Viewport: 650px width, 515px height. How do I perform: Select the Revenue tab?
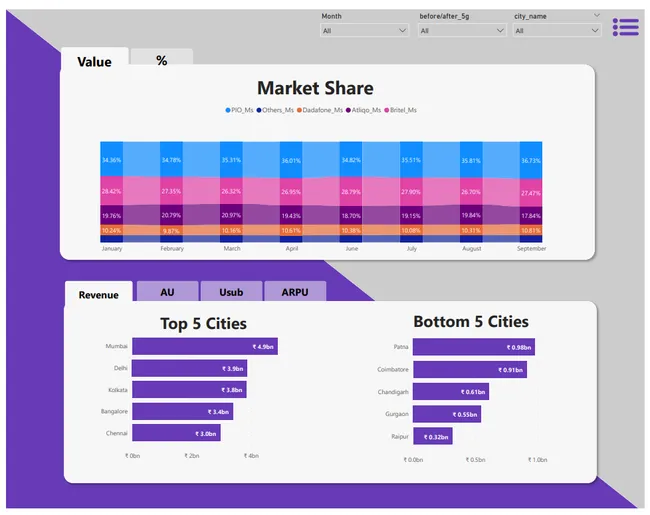99,293
